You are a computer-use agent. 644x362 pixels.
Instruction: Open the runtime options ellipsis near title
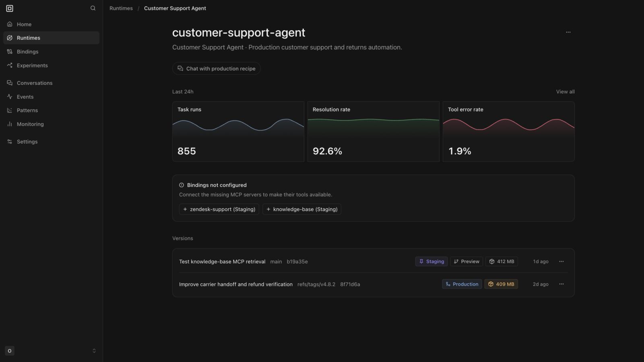568,32
